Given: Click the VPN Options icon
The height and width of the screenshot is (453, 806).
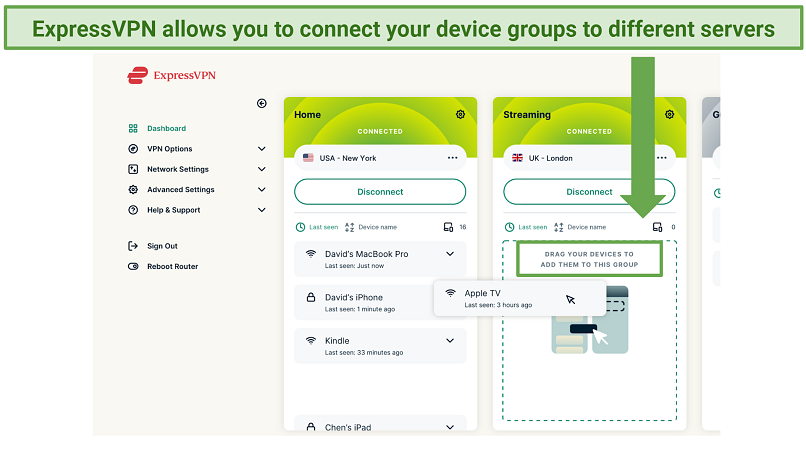Looking at the screenshot, I should (x=133, y=149).
